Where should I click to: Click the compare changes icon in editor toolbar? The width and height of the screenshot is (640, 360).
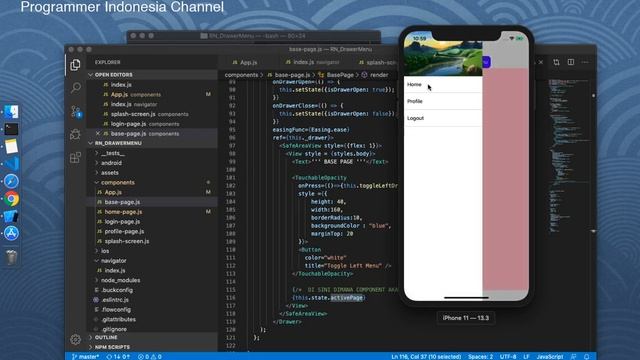pyautogui.click(x=556, y=62)
